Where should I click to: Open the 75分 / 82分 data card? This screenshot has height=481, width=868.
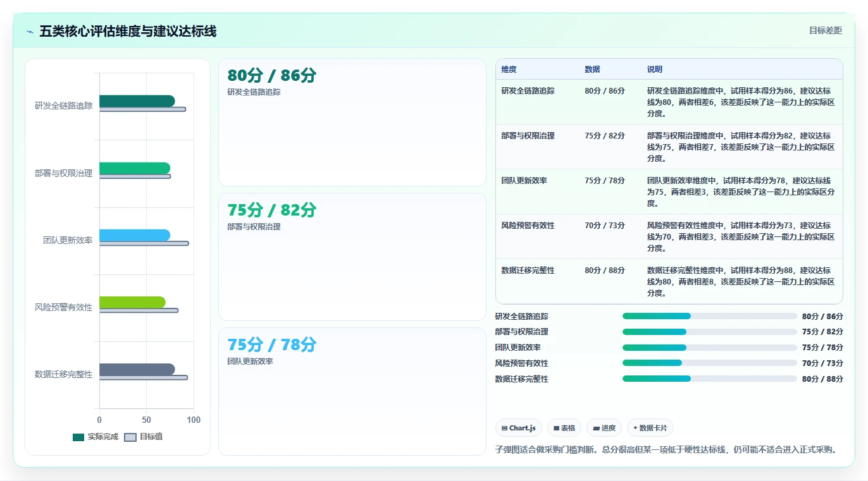coord(352,257)
